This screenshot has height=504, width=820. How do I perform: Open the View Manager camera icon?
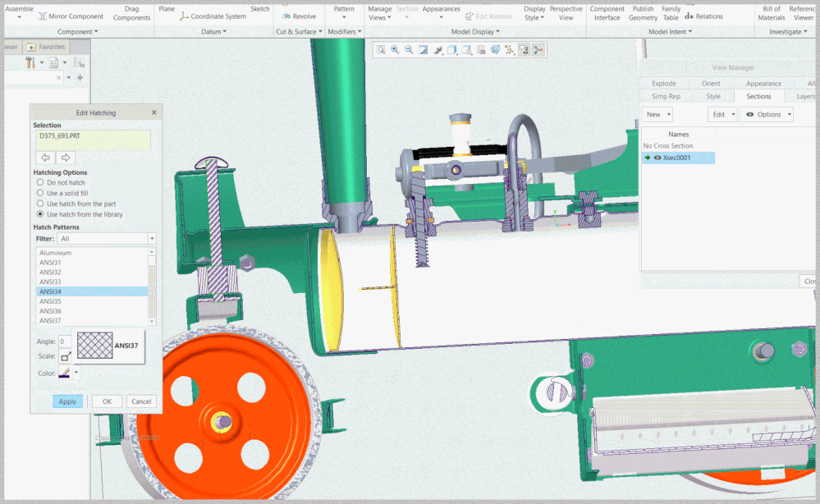tap(481, 50)
